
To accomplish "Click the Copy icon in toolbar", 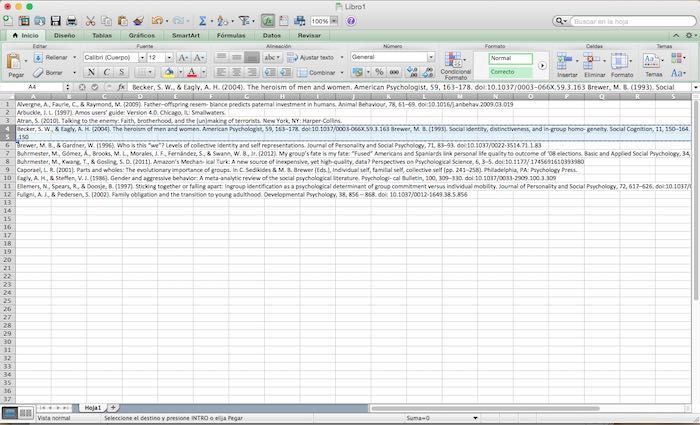I will click(x=106, y=21).
